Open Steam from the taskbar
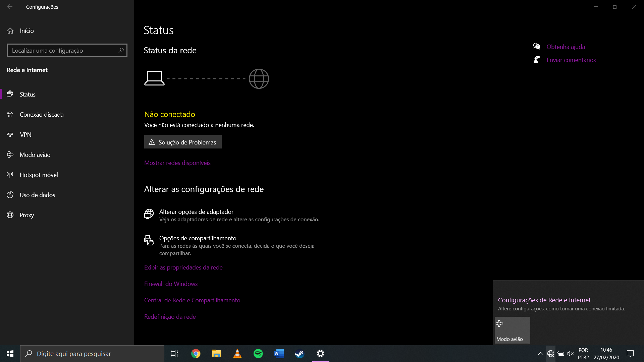The image size is (644, 362). pyautogui.click(x=299, y=353)
